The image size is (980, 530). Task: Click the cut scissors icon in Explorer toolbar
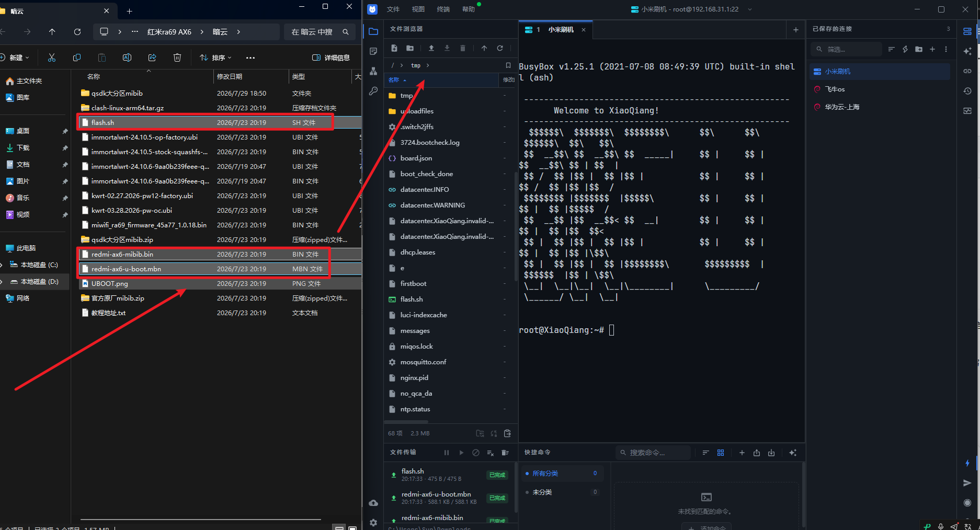pyautogui.click(x=52, y=57)
